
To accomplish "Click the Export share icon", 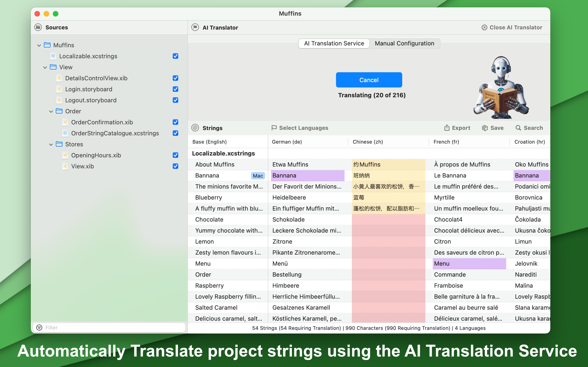I will [447, 128].
